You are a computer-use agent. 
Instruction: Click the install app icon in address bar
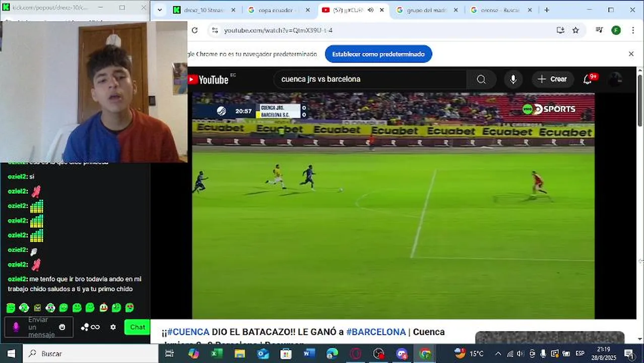pos(560,30)
